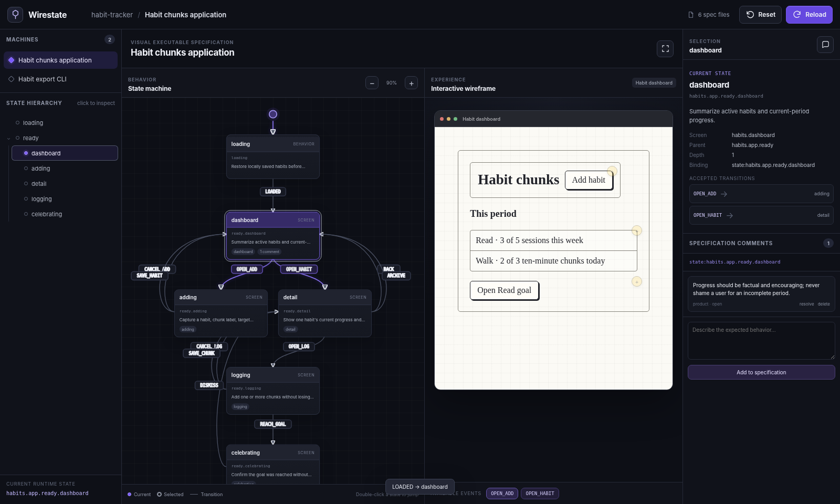
Task: Click annotation marker on Add habit button
Action: click(x=612, y=171)
